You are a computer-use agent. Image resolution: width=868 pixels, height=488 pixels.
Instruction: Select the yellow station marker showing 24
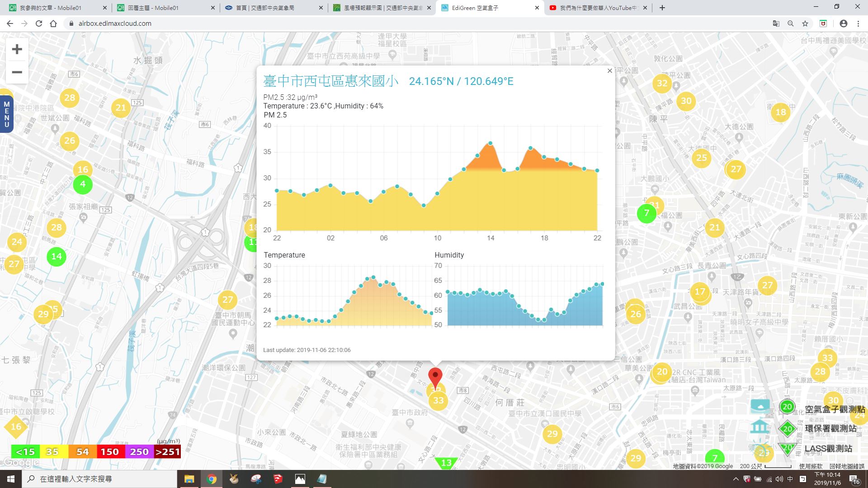(x=17, y=242)
